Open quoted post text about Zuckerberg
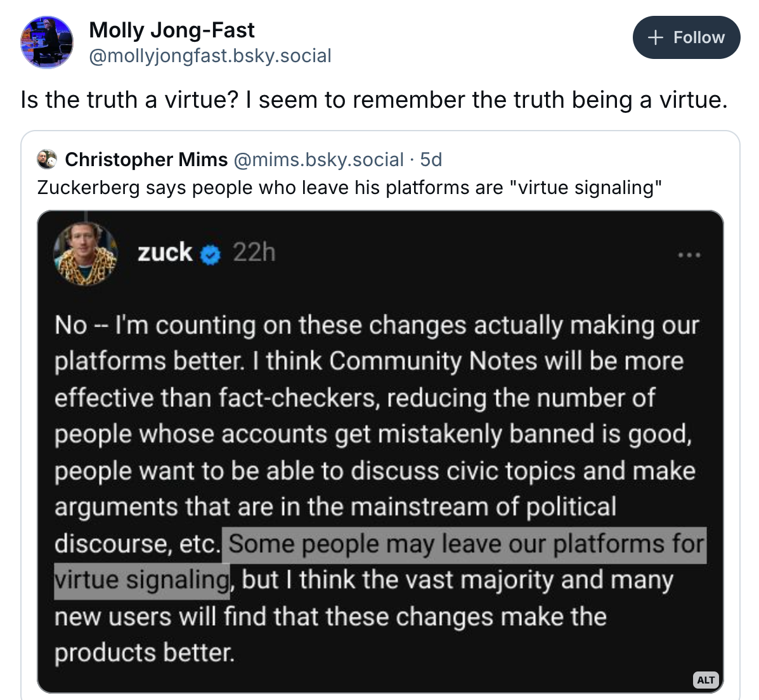This screenshot has width=759, height=700. 349,188
